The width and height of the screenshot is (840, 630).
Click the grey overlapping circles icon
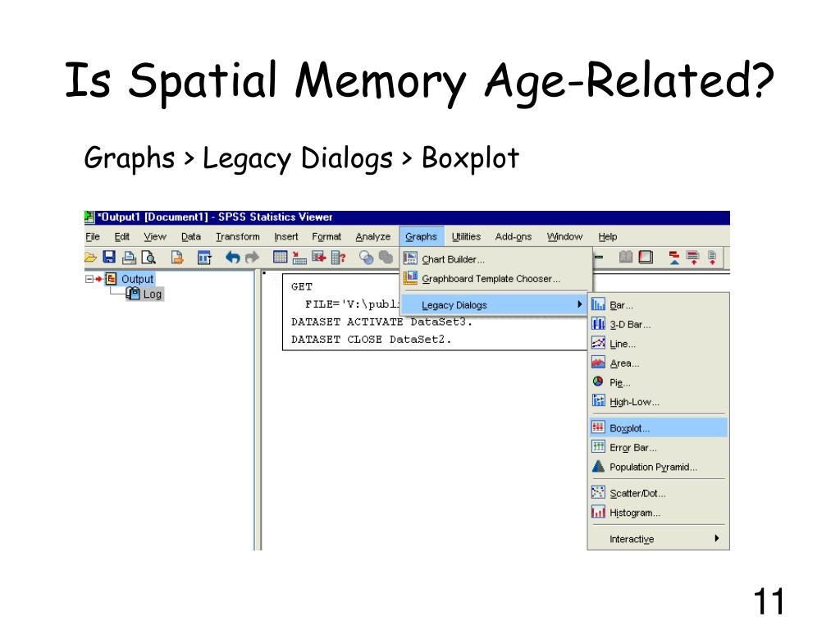pyautogui.click(x=386, y=258)
